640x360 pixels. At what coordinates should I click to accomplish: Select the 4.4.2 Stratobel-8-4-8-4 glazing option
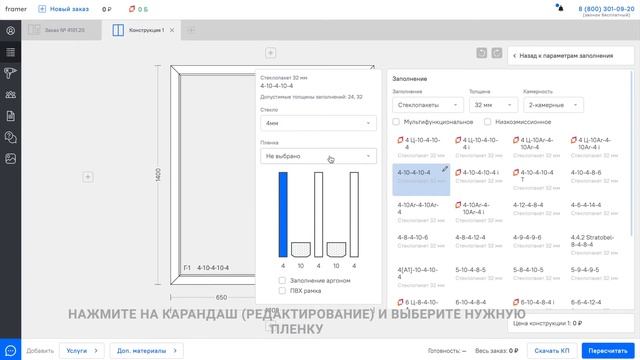click(594, 244)
